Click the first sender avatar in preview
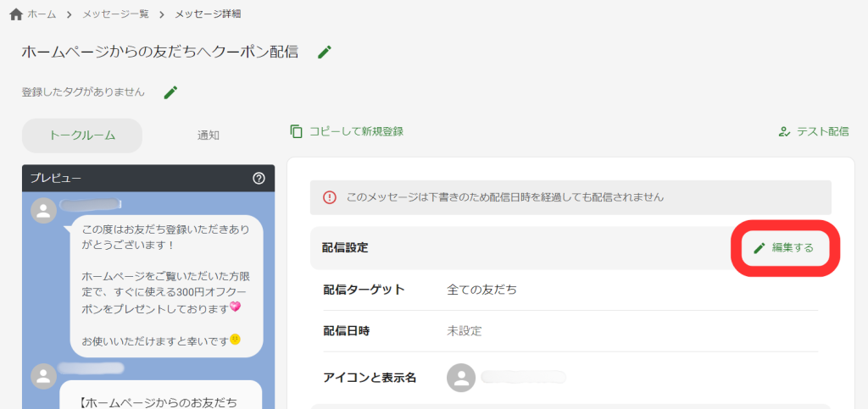868x409 pixels. [x=43, y=211]
